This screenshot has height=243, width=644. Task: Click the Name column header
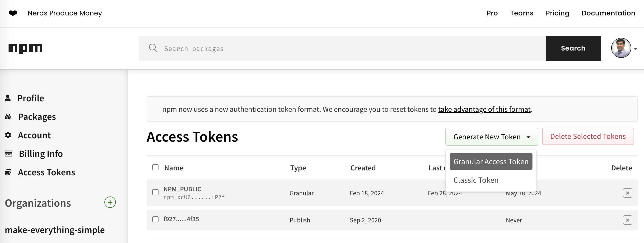173,168
